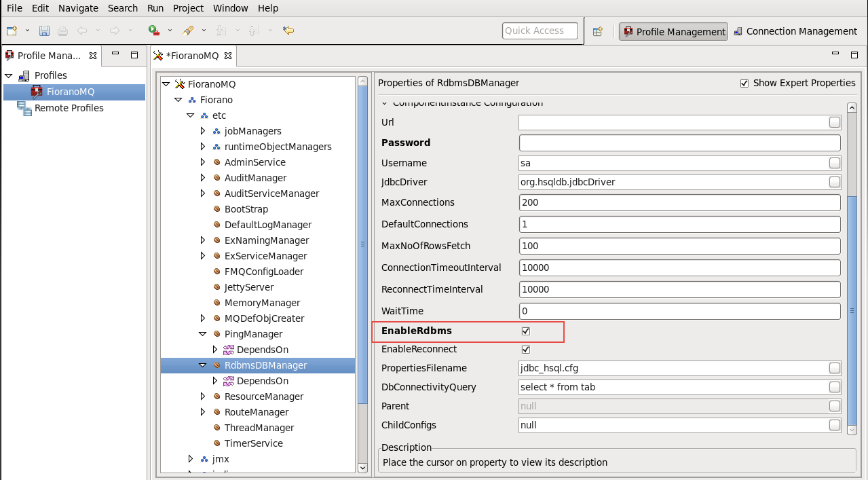The width and height of the screenshot is (868, 480).
Task: Collapse the etc tree node
Action: (191, 115)
